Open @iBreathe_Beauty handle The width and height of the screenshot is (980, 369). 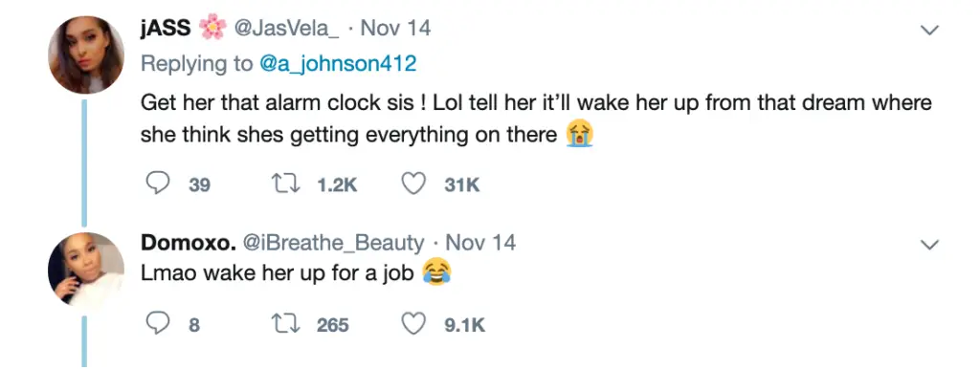(333, 242)
